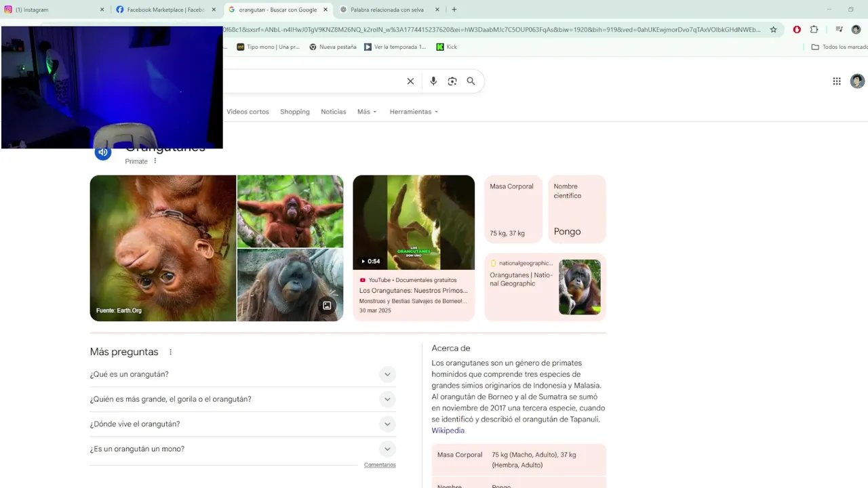This screenshot has height=488, width=868.
Task: Close the Facebook Marketplace tab
Action: 214,9
